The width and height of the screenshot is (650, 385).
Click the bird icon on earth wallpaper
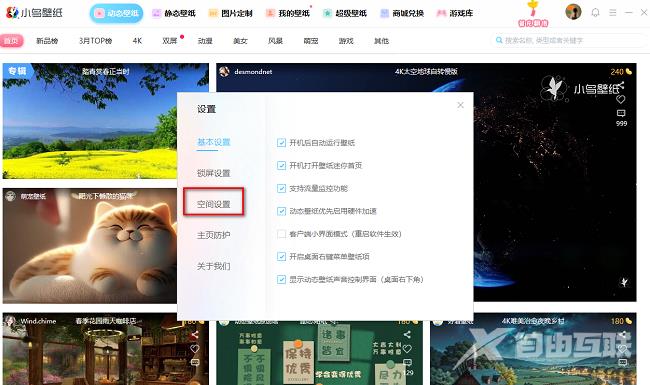pos(624,282)
